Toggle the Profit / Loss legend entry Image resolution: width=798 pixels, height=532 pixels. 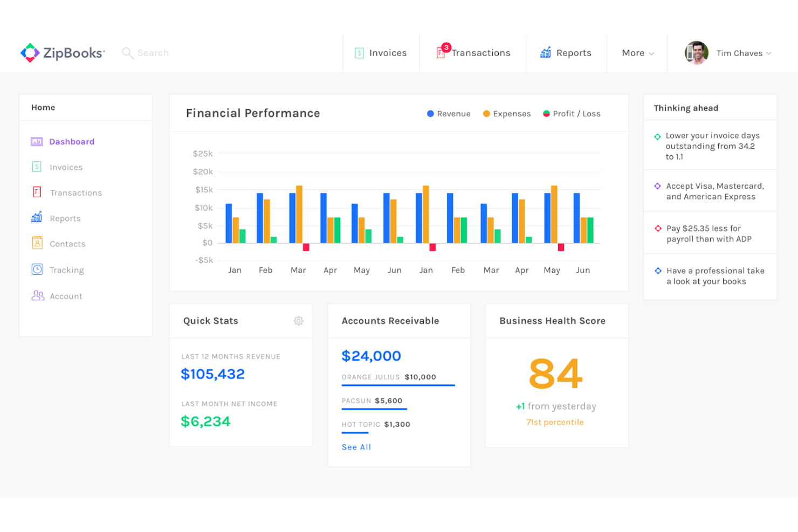[571, 113]
